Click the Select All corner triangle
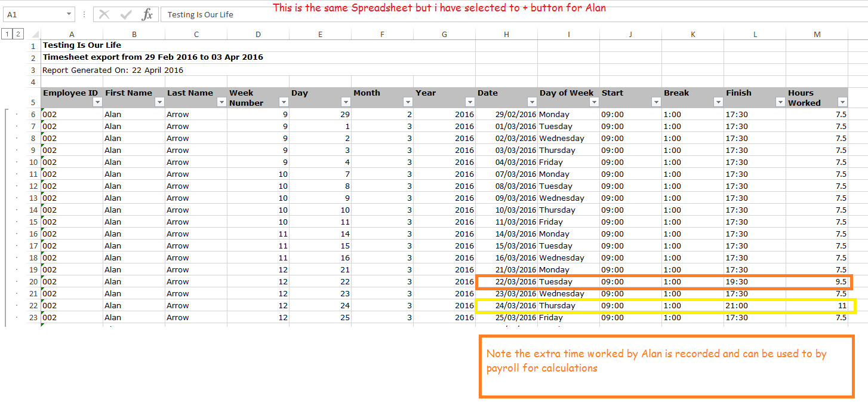This screenshot has width=868, height=414. 35,34
